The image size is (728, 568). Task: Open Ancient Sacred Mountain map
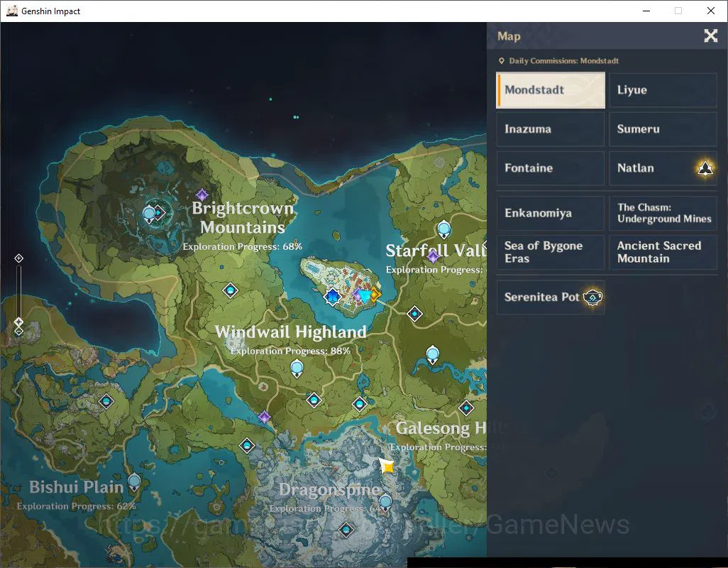pyautogui.click(x=663, y=252)
